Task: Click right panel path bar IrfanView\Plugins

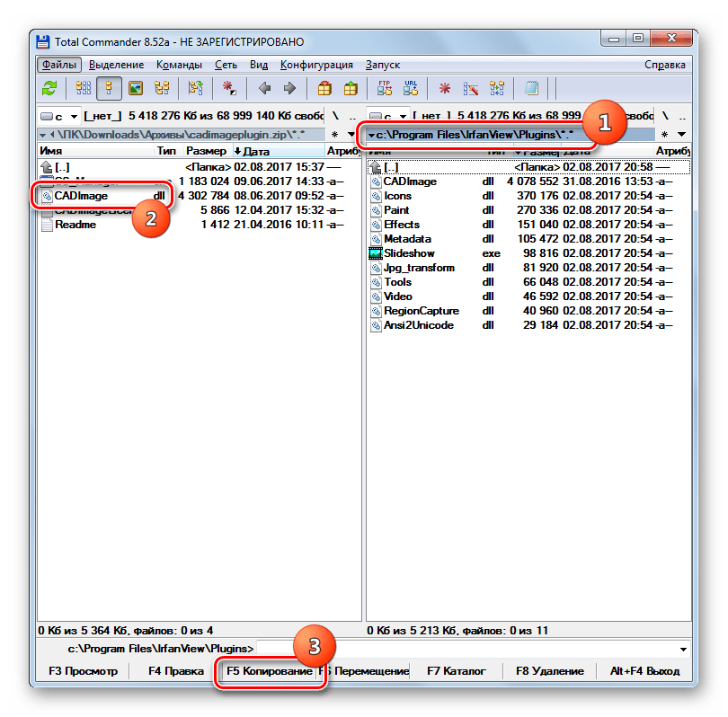Action: click(x=510, y=135)
